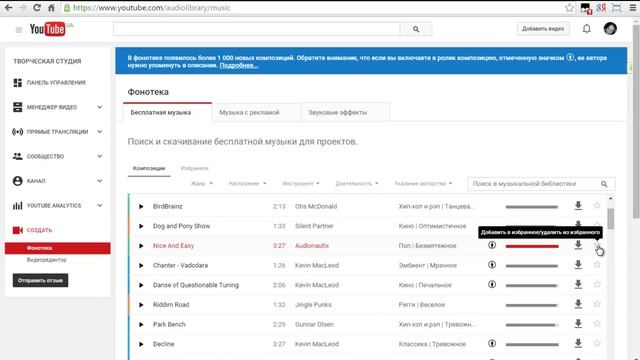Screen dimensions: 640x360
Task: Play the Chanter - Vadodara track
Action: coord(141,266)
